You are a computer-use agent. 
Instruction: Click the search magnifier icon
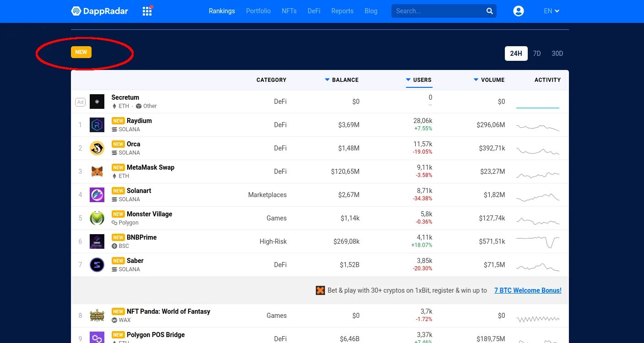(489, 11)
